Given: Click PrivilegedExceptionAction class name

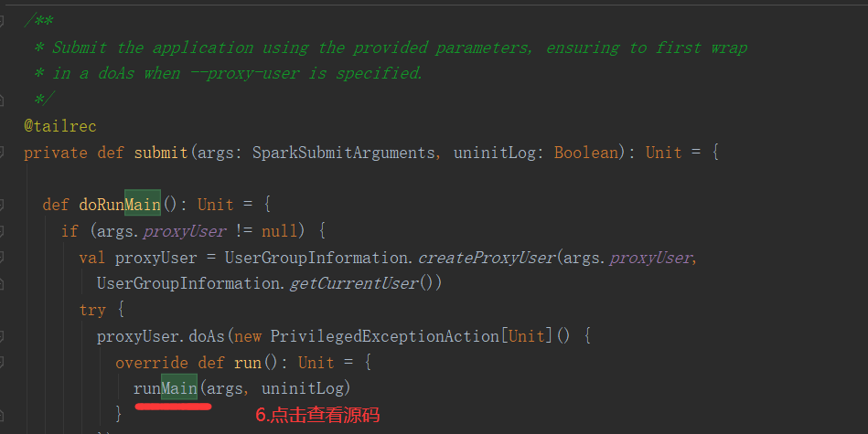Looking at the screenshot, I should tap(384, 336).
